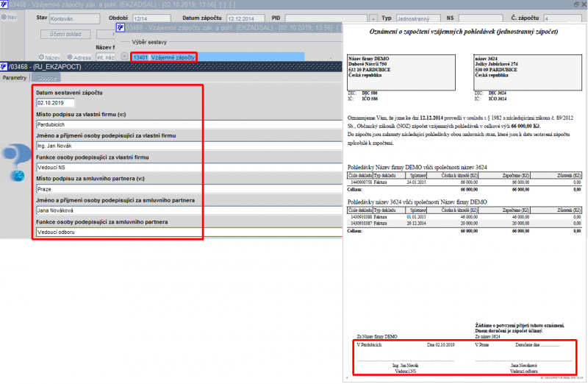Select the Adresa radio button
This screenshot has width=588, height=384.
click(70, 57)
